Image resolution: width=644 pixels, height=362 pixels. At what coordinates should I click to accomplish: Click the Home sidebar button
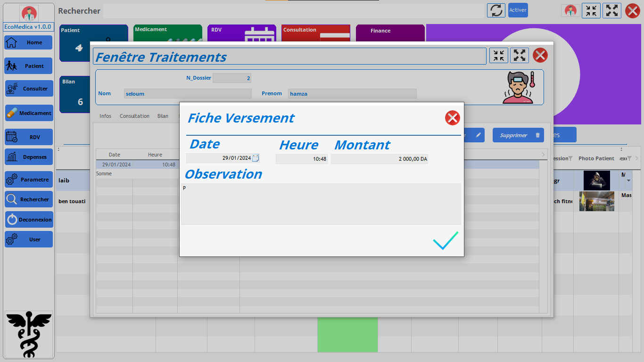pyautogui.click(x=28, y=42)
